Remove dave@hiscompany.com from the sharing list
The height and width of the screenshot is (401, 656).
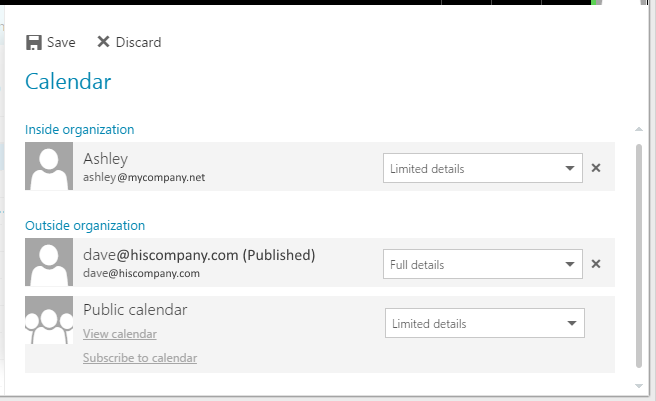[596, 264]
